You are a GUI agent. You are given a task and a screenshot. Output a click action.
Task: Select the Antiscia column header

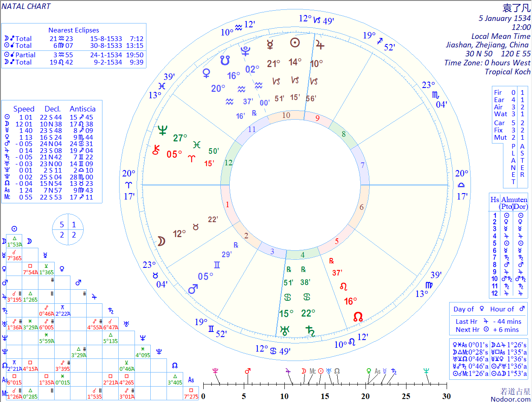coord(82,109)
